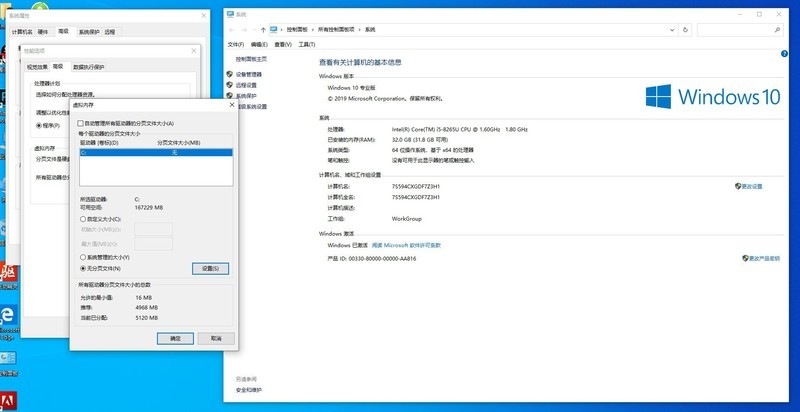
Task: Open the 查看(V) menu
Action: tap(283, 45)
